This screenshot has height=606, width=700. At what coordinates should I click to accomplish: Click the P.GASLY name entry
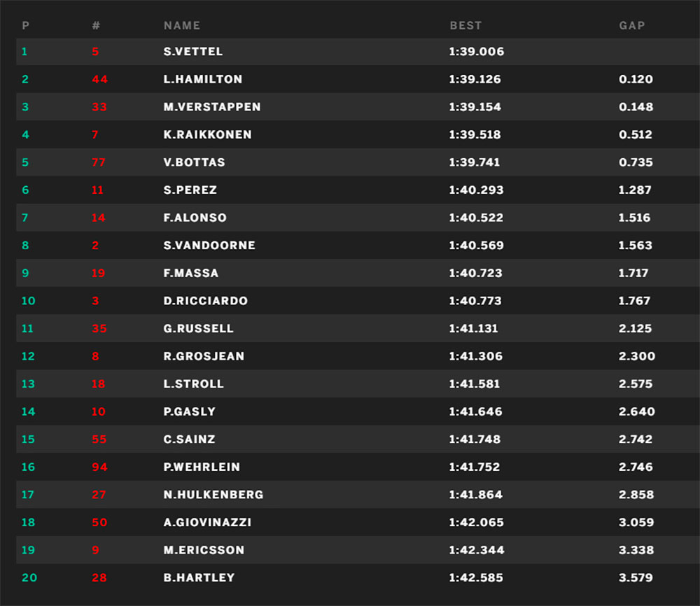tap(189, 411)
